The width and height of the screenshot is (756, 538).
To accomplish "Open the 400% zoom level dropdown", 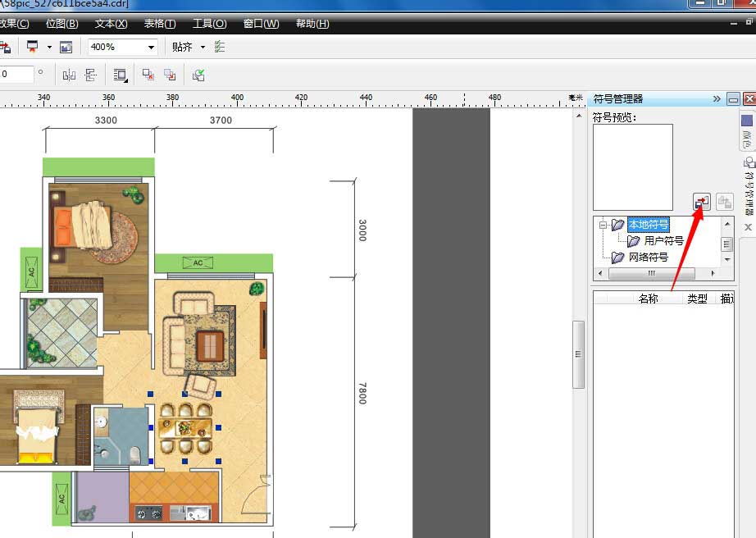I will (x=151, y=48).
